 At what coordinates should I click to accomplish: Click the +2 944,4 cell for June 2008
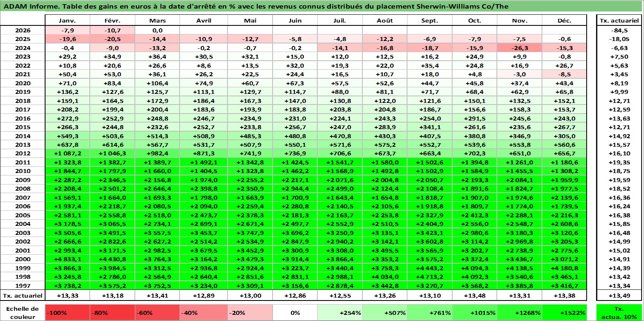295,189
